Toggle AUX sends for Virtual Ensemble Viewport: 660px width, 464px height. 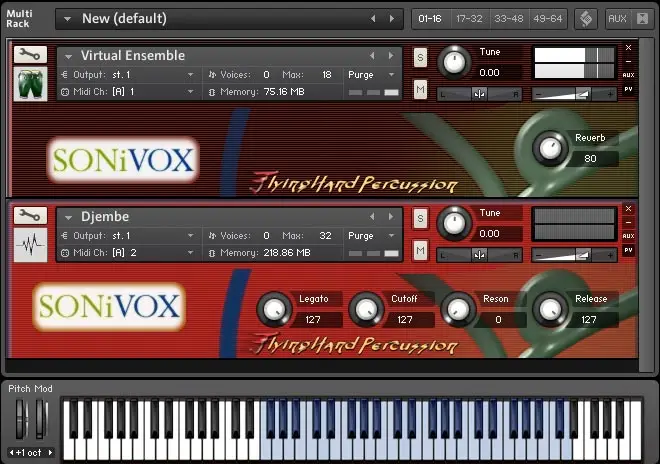click(x=628, y=75)
